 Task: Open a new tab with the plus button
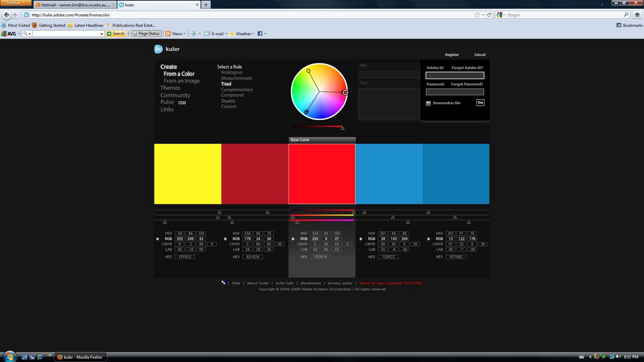coord(206,5)
